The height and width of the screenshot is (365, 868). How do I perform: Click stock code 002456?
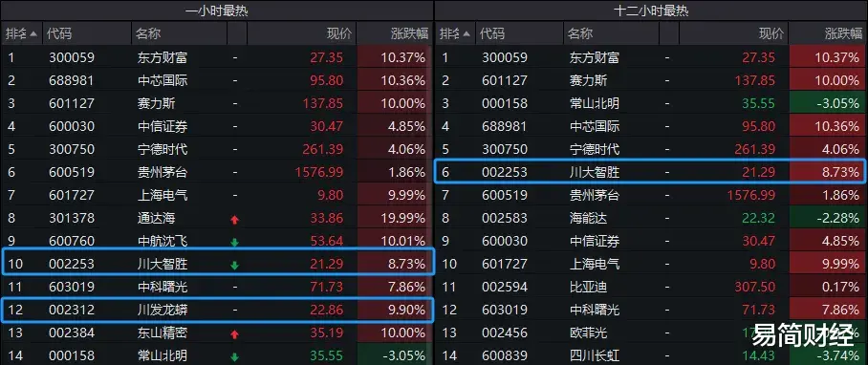[505, 333]
